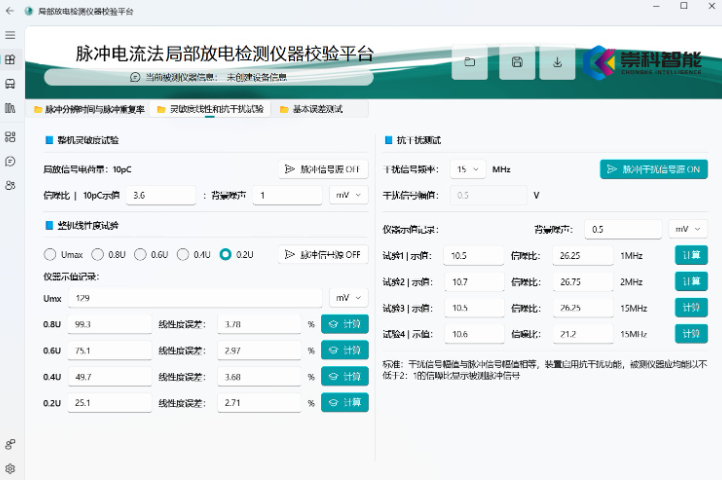Select the 0.4U radio button
The width and height of the screenshot is (722, 480).
click(x=183, y=254)
